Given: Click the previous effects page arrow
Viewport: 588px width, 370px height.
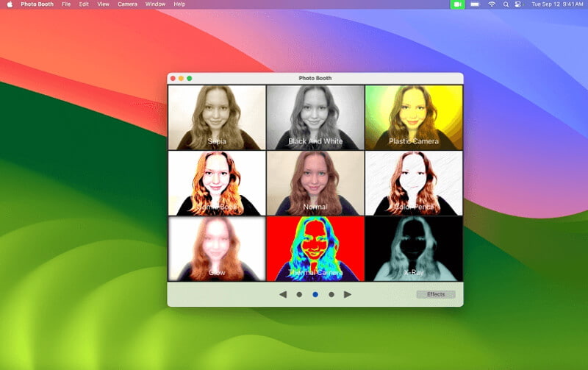Looking at the screenshot, I should pyautogui.click(x=283, y=294).
